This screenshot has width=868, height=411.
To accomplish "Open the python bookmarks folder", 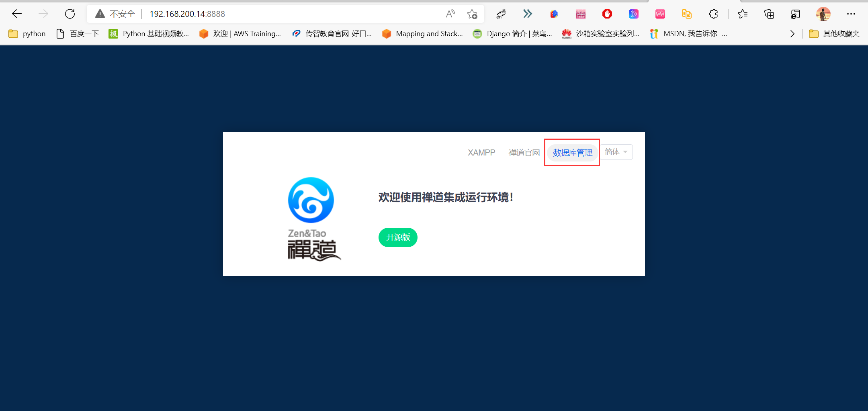I will pyautogui.click(x=27, y=34).
